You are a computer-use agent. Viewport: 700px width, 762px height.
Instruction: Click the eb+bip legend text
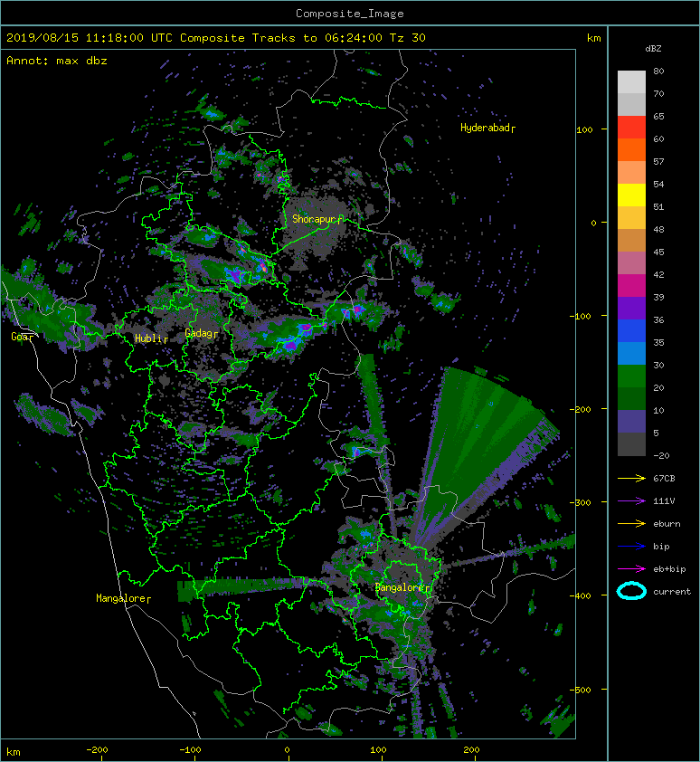click(669, 569)
